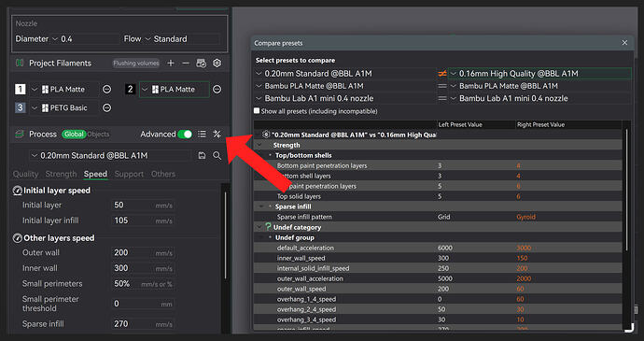
Task: Click the Initial layer speed field showing 50
Action: (x=143, y=206)
